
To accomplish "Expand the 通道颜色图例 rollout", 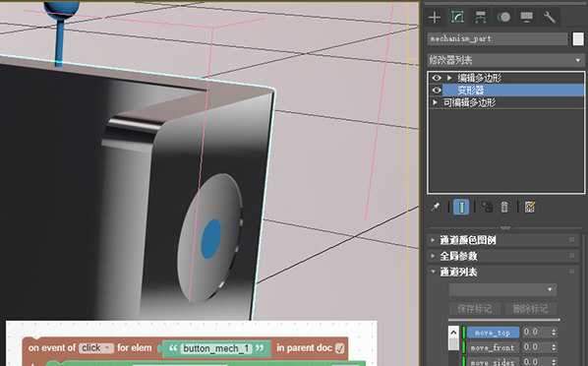I will pyautogui.click(x=468, y=240).
